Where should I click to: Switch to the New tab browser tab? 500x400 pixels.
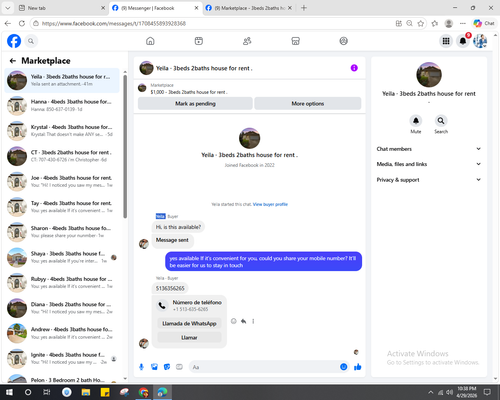click(62, 8)
